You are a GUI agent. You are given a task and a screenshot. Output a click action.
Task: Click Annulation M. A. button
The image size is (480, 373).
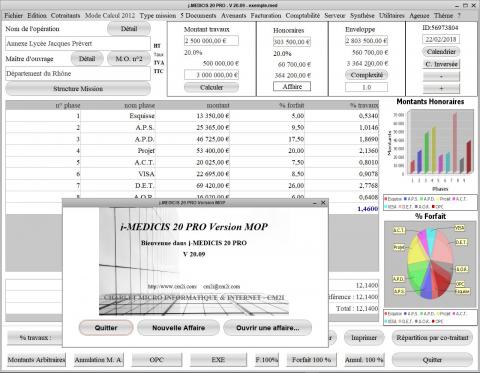click(x=98, y=360)
